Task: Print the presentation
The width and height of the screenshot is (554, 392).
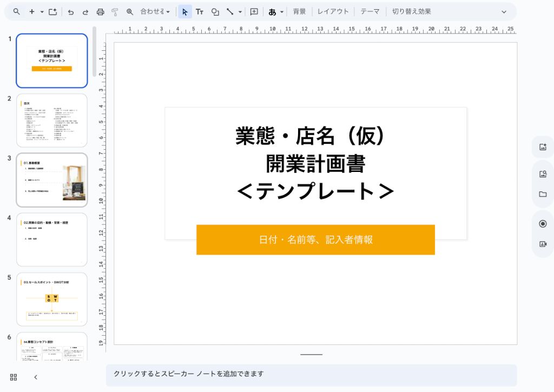Action: click(100, 11)
